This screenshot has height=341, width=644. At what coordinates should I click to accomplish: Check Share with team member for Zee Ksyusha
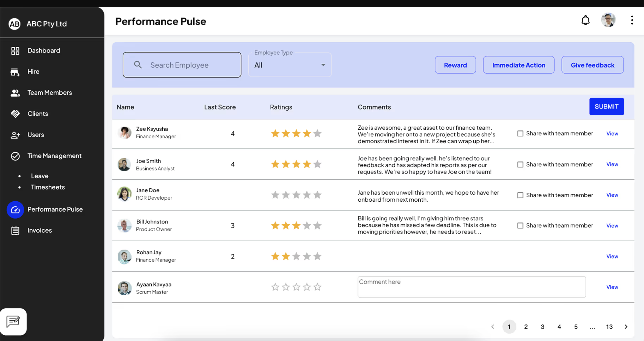click(x=520, y=134)
